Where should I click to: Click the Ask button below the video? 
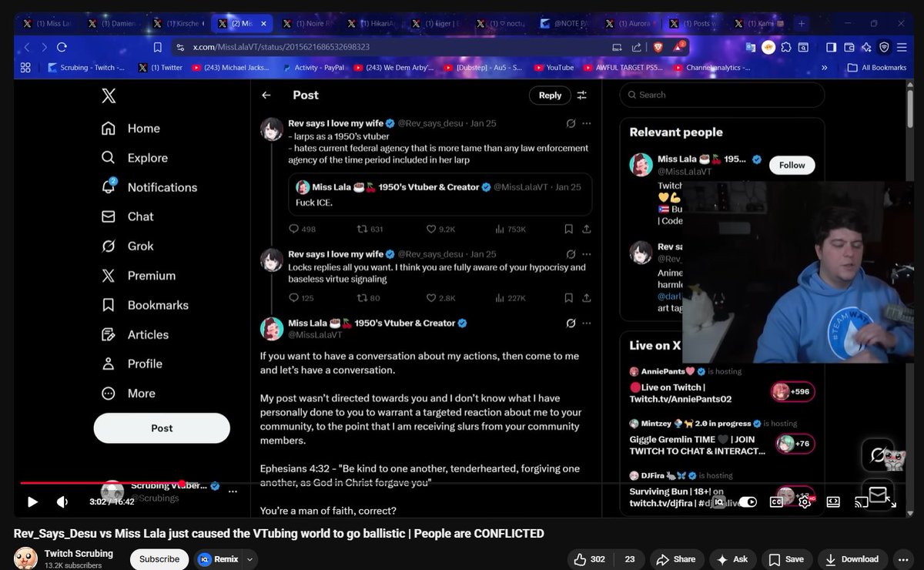coord(732,559)
